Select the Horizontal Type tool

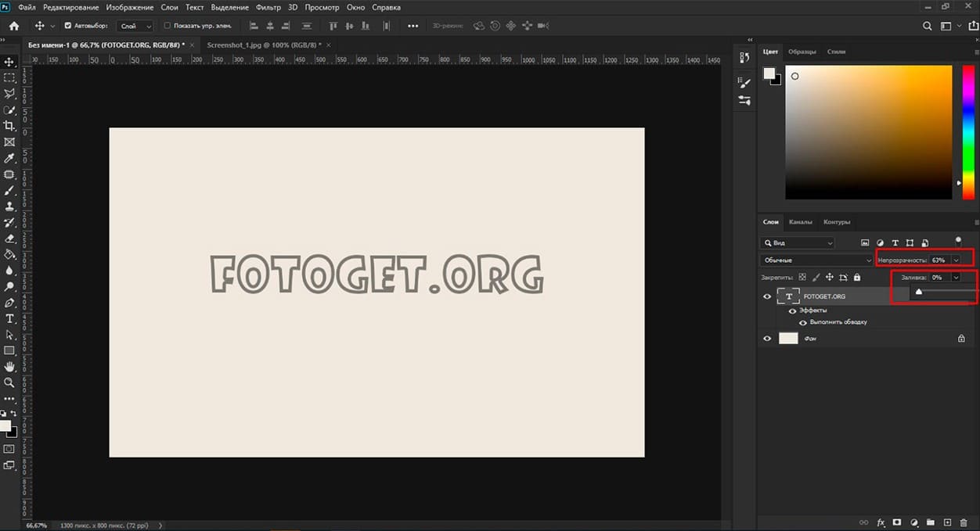[9, 318]
